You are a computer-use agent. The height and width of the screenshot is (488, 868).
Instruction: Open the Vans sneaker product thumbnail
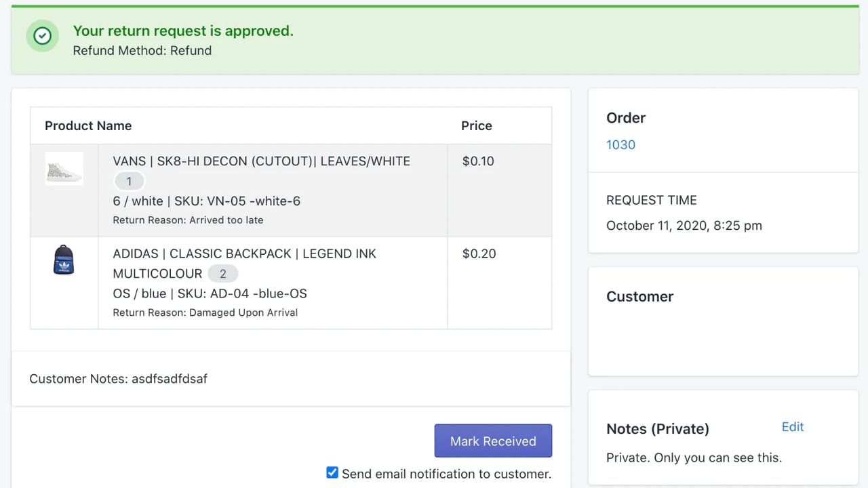click(64, 169)
